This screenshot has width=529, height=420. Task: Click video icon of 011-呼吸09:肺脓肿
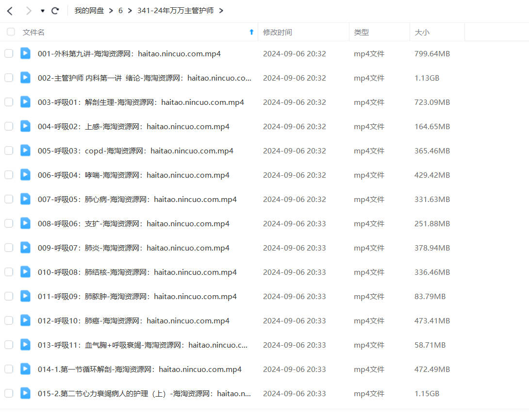[25, 297]
